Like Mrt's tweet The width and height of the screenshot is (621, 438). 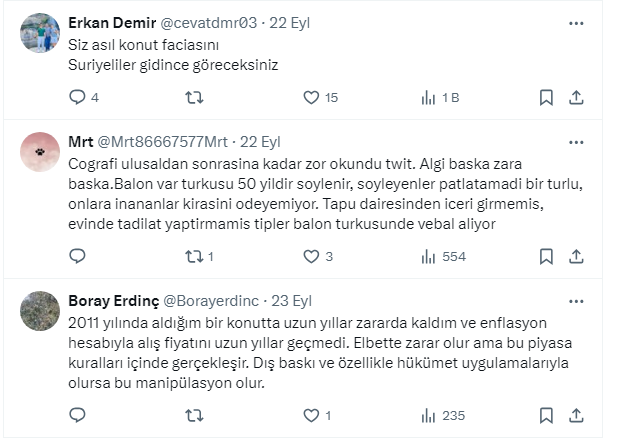coord(311,256)
